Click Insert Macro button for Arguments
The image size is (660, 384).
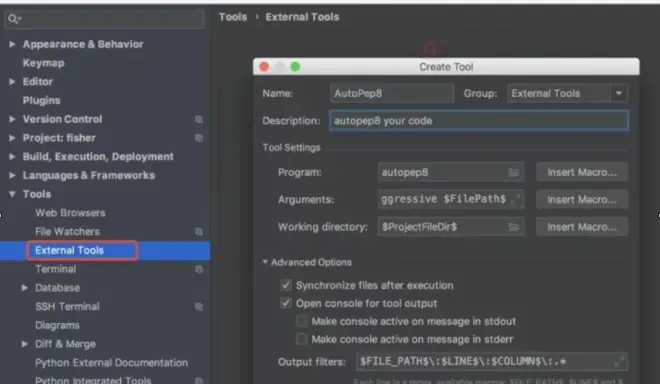582,199
